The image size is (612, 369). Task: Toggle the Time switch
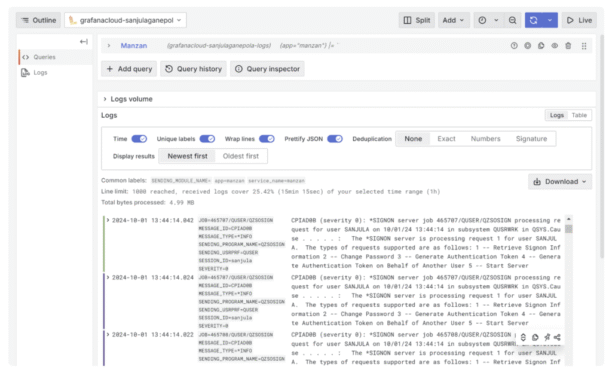[139, 139]
